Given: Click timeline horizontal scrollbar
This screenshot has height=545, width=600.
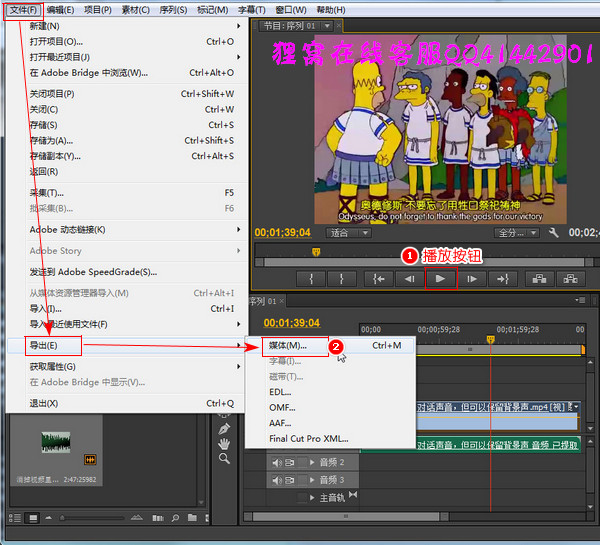Looking at the screenshot, I should coord(346,517).
